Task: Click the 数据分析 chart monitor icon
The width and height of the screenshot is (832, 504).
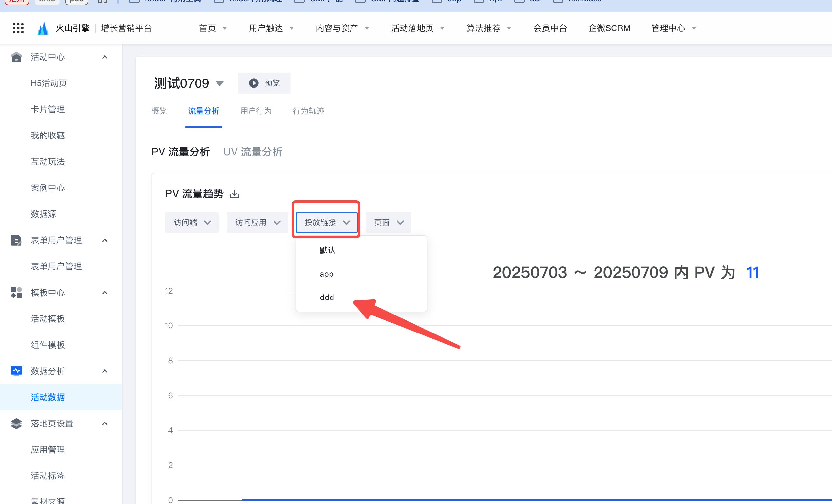Action: (x=16, y=371)
